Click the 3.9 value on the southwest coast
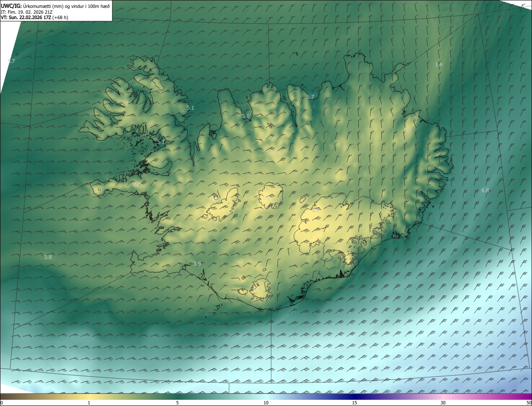 click(x=197, y=264)
